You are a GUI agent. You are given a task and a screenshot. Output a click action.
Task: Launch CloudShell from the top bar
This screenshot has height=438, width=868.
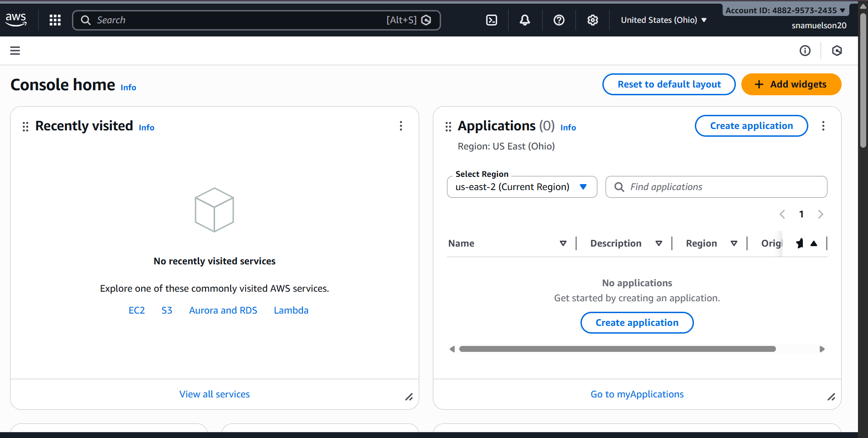[x=492, y=20]
